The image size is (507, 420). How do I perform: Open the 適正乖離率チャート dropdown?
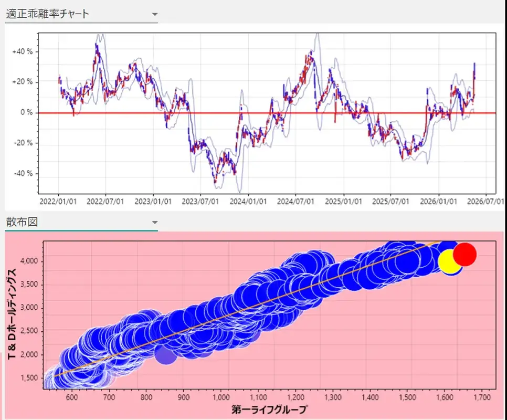click(x=81, y=14)
